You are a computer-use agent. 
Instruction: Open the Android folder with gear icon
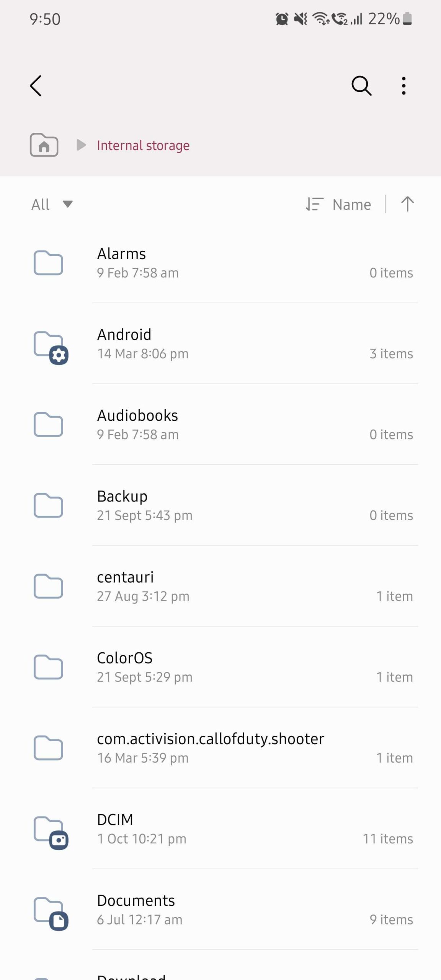point(50,346)
